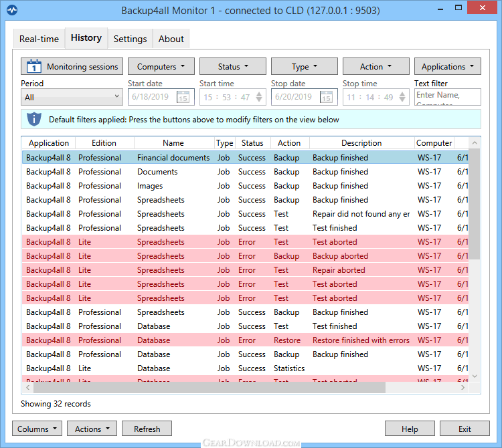This screenshot has height=448, width=502.
Task: Sort by the Edition column header
Action: click(104, 143)
